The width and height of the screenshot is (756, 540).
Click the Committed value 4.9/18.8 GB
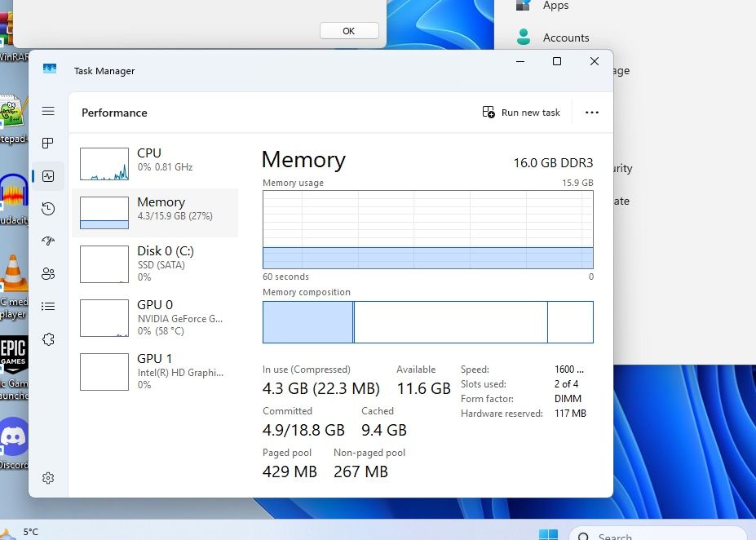(x=303, y=430)
